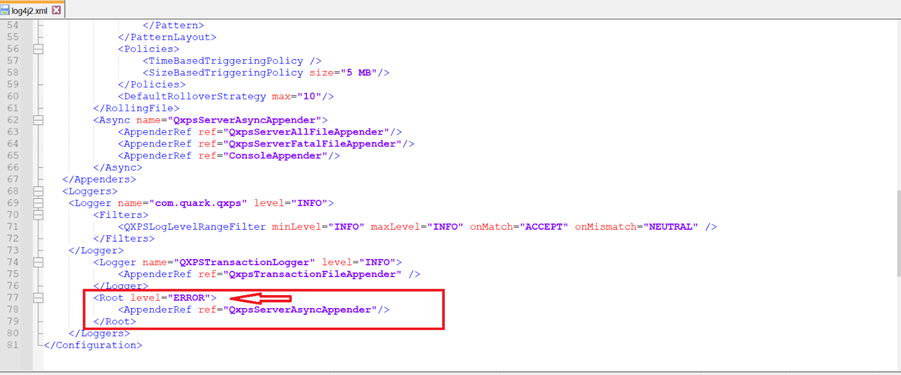Click "QxpsServerAsyncAppender" reference on line 78

click(300, 310)
